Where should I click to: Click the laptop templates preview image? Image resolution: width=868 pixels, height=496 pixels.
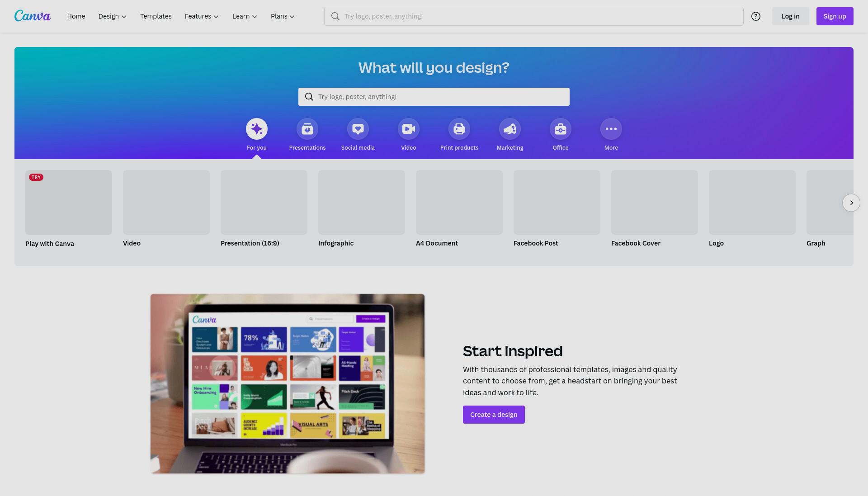pyautogui.click(x=288, y=384)
